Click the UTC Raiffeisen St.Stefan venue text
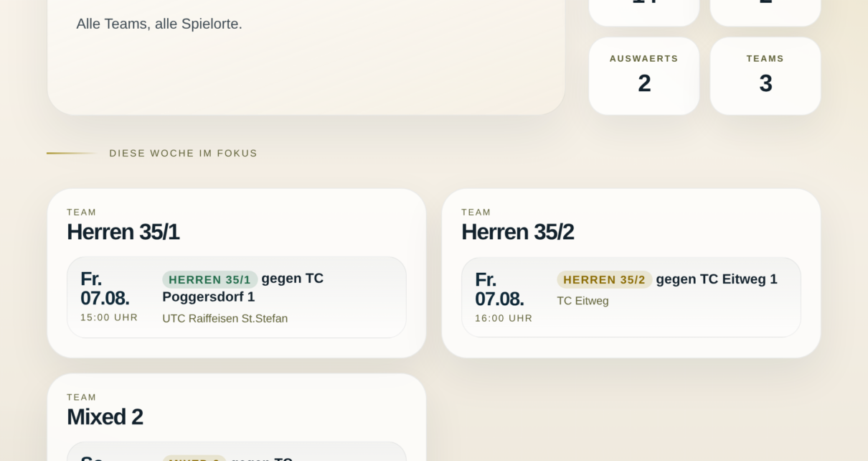This screenshot has height=461, width=868. [x=225, y=319]
